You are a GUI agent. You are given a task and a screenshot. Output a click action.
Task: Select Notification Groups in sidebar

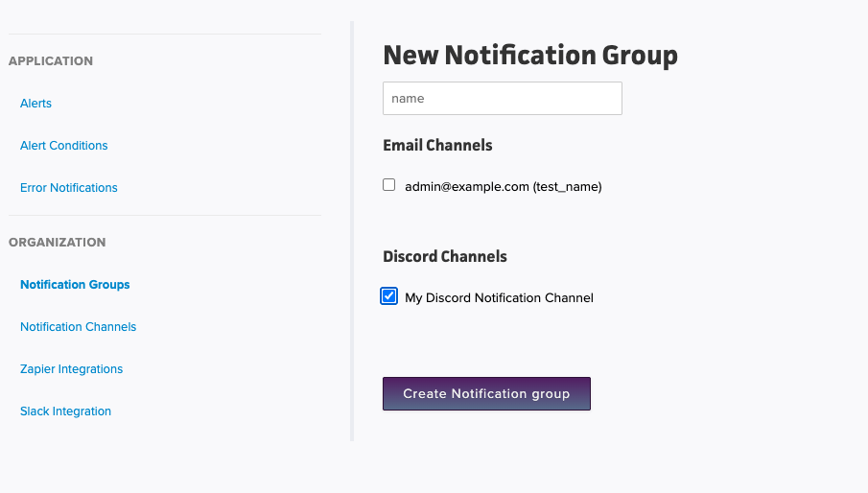[75, 285]
